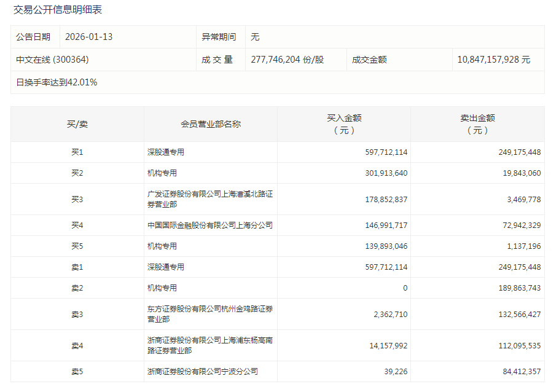Click the 日换手率达到42.01% disclosure reason text

pyautogui.click(x=57, y=82)
